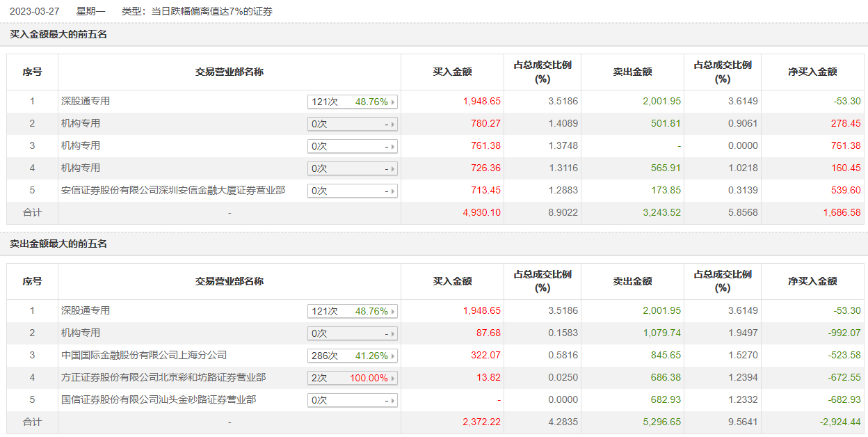Expand 0次 dropdown beside 安信证券 branch

[x=353, y=191]
